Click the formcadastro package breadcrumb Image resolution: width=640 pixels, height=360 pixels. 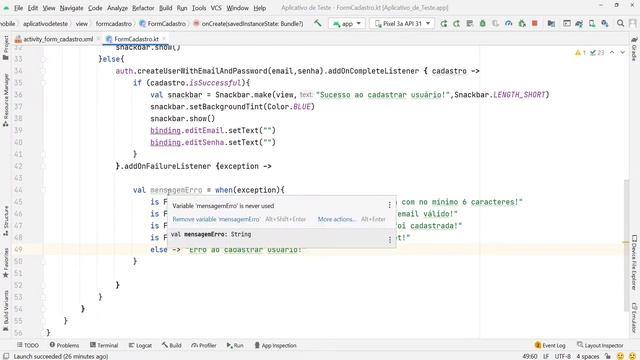(113, 24)
